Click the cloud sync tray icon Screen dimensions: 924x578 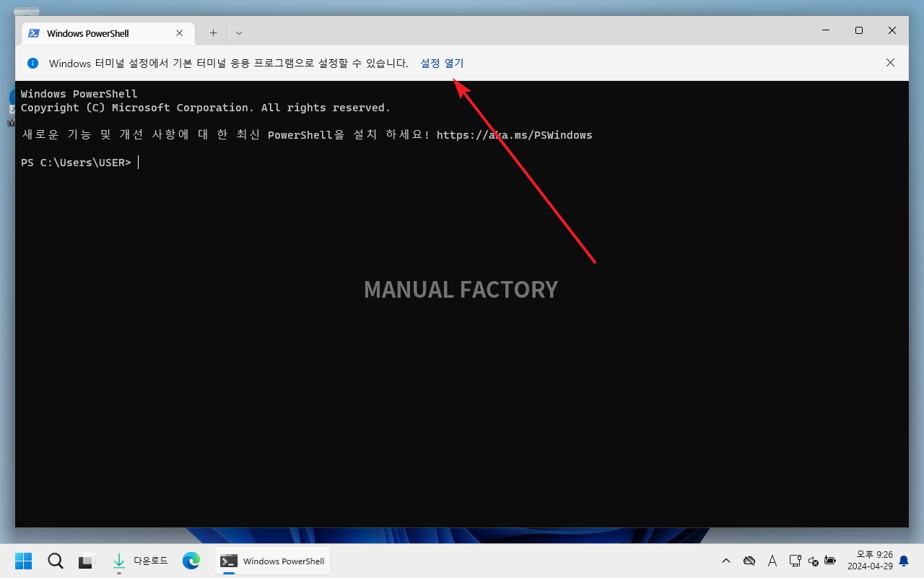pyautogui.click(x=749, y=561)
